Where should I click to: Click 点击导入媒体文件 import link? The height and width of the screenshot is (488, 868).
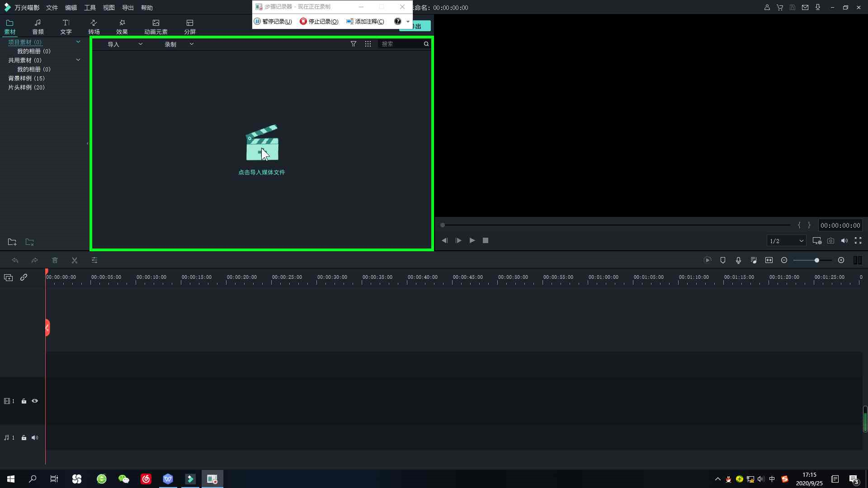click(x=262, y=172)
